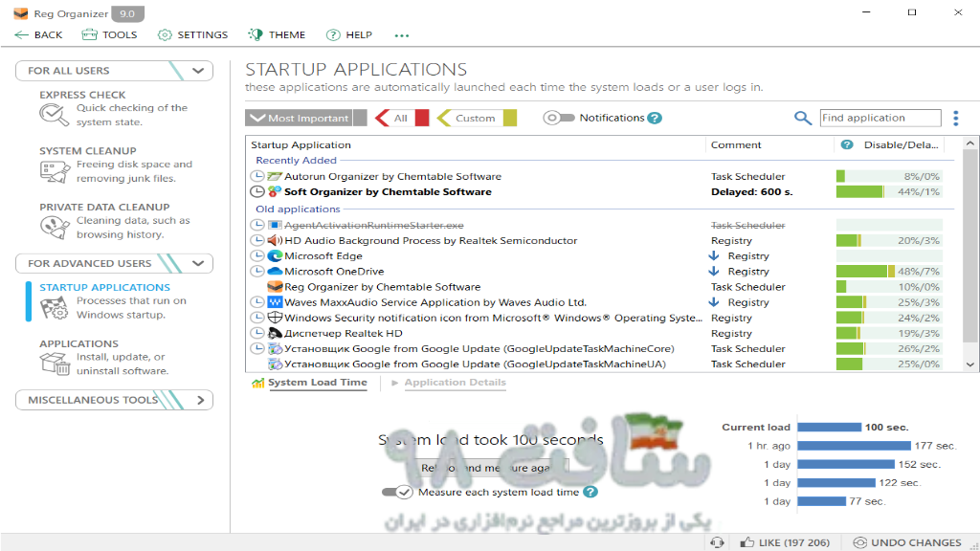Viewport: 980px width, 551px height.
Task: Click the Microsoft Edge icon
Action: [275, 256]
